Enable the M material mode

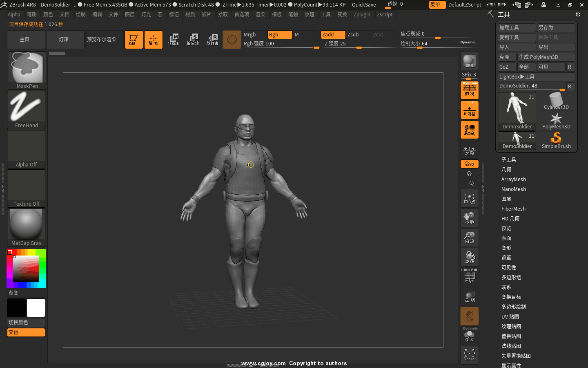305,34
